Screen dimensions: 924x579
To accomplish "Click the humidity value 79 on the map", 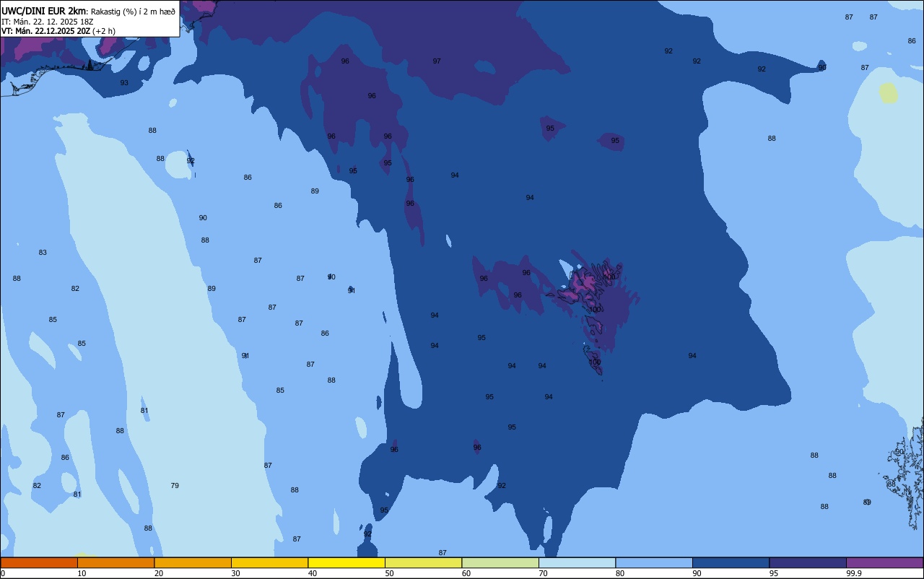I will click(x=175, y=486).
